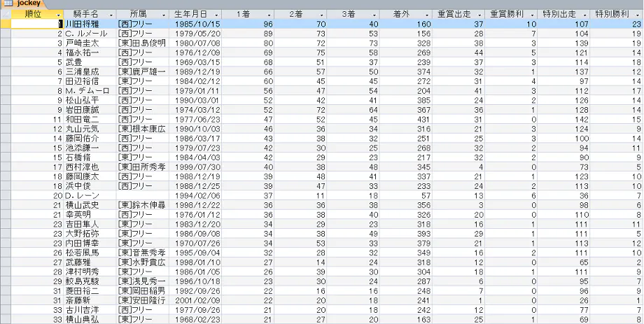The image size is (644, 324).
Task: Click the 着外 cell with value 431
Action: 406,119
